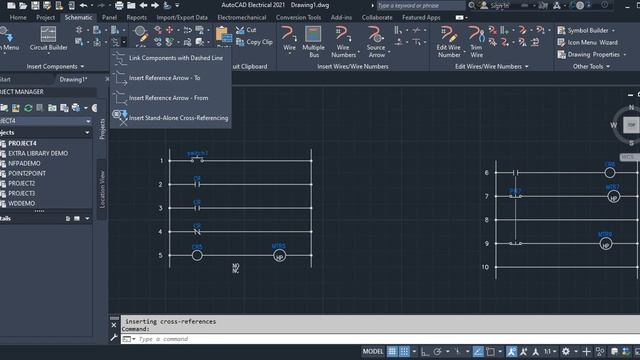Click the Wire insert tool
Viewport: 640px width, 360px height.
click(x=289, y=39)
